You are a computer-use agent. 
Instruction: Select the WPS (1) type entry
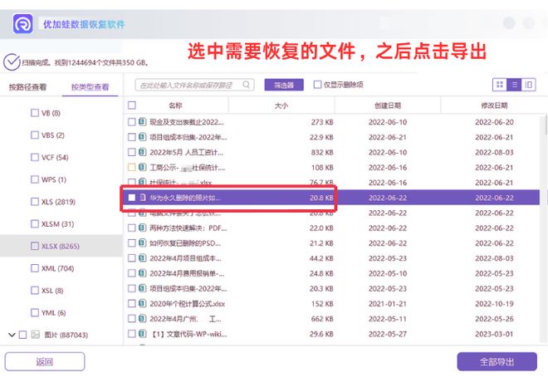(x=54, y=179)
